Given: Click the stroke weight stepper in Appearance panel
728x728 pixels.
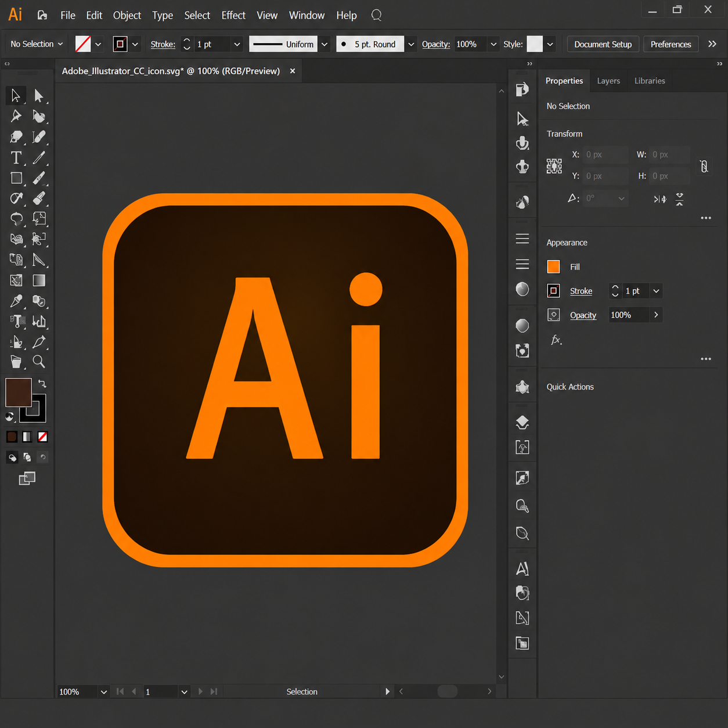Looking at the screenshot, I should click(615, 291).
